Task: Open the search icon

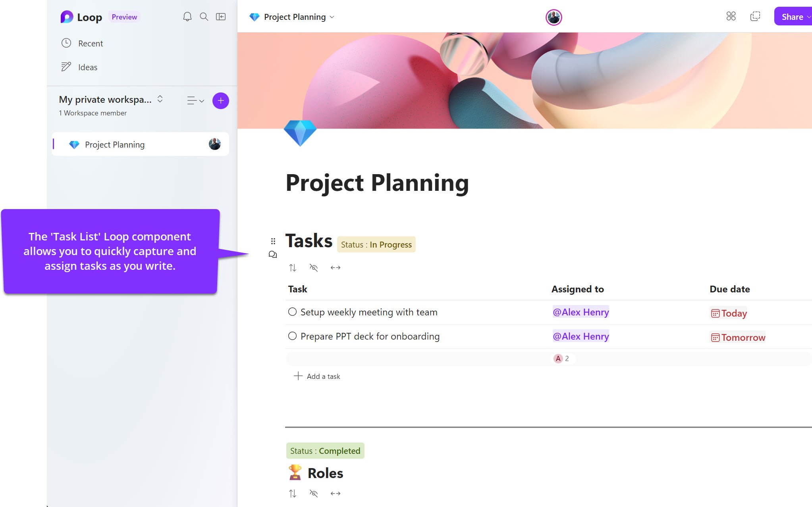Action: coord(204,17)
